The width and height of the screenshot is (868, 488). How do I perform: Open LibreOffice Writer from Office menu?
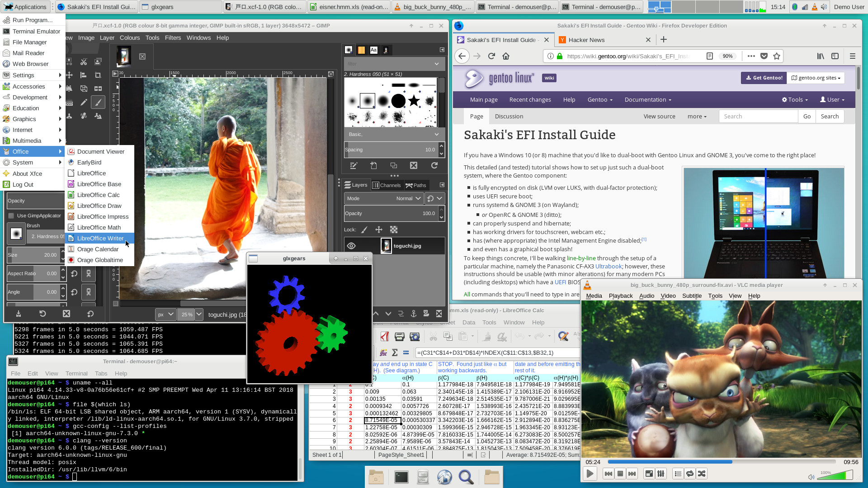tap(100, 238)
